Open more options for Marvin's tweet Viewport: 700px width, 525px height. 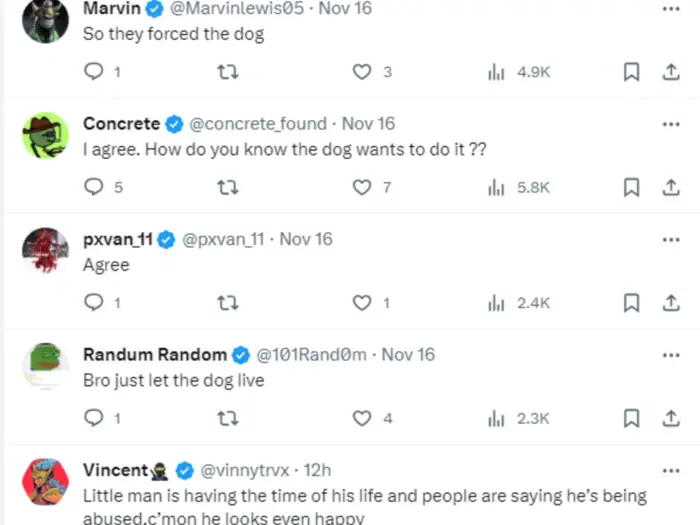[671, 9]
